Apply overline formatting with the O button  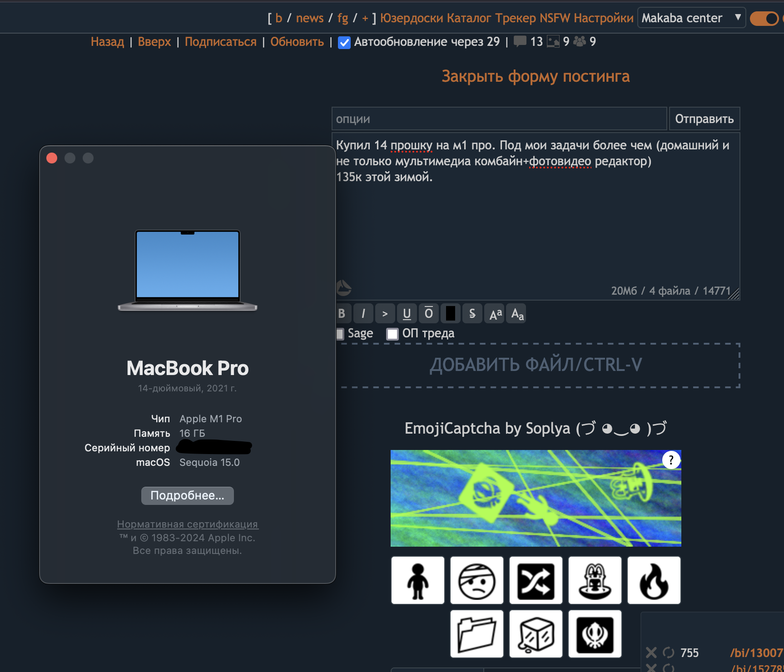pos(429,313)
